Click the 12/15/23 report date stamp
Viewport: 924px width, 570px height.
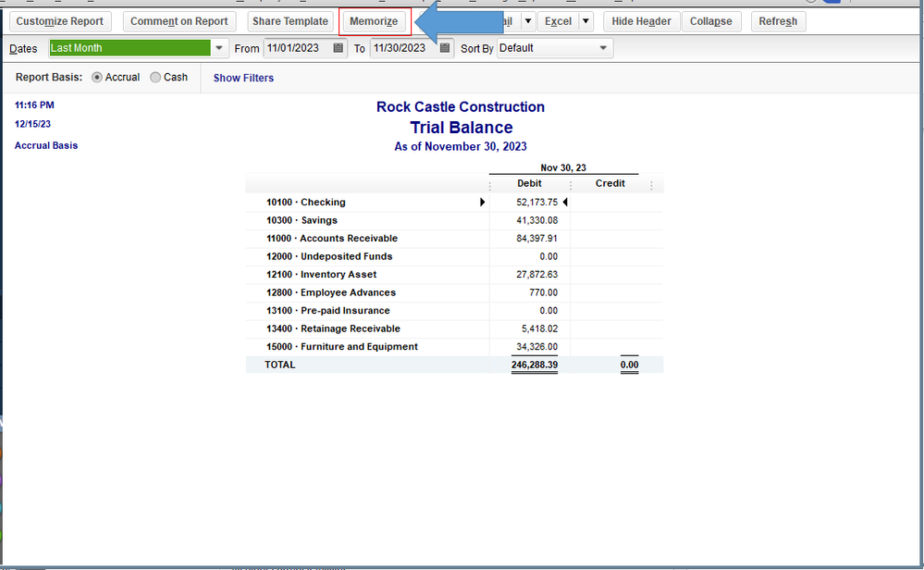click(x=32, y=124)
